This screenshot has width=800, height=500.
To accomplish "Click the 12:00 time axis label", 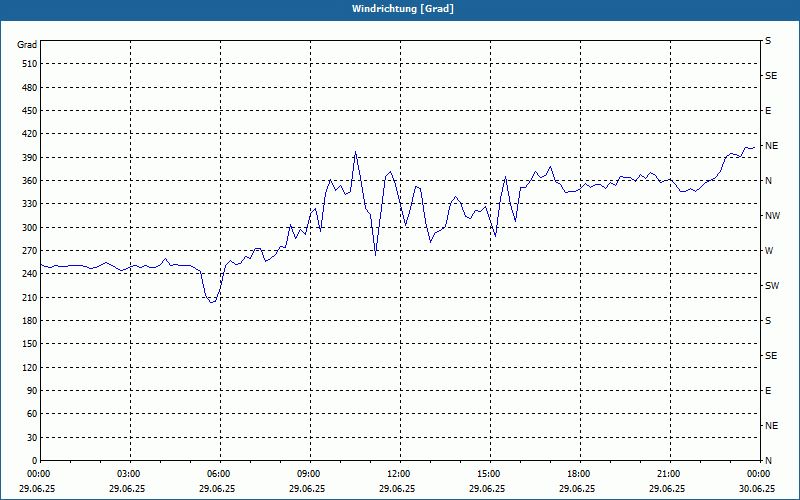I will [x=397, y=474].
